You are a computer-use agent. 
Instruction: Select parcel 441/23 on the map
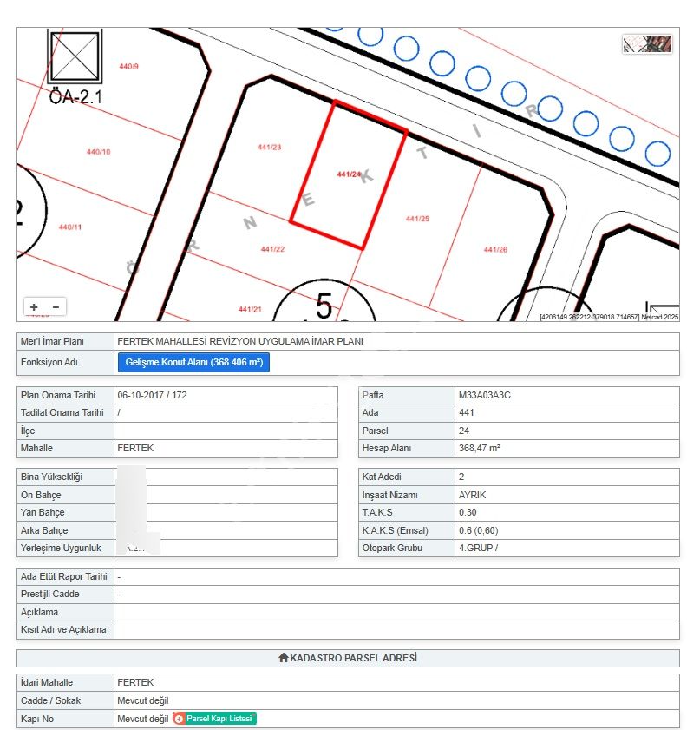[x=269, y=148]
